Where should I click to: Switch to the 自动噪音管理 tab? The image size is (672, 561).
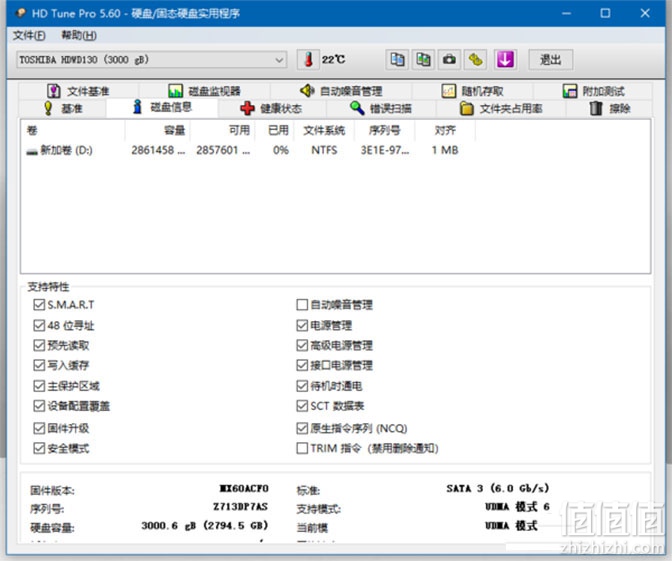[341, 91]
